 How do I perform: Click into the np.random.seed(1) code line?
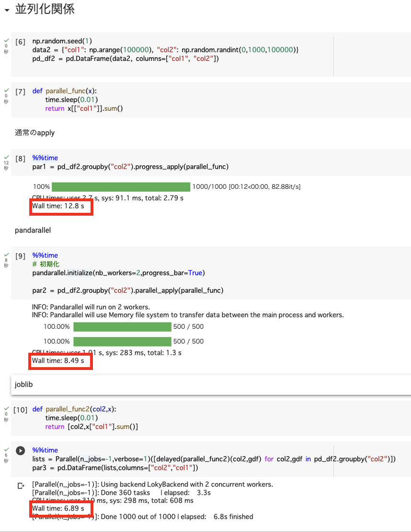tap(62, 41)
